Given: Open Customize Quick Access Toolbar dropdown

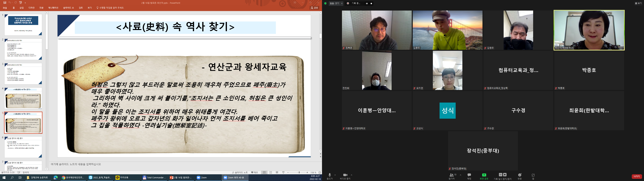Looking at the screenshot, I should (x=25, y=3).
